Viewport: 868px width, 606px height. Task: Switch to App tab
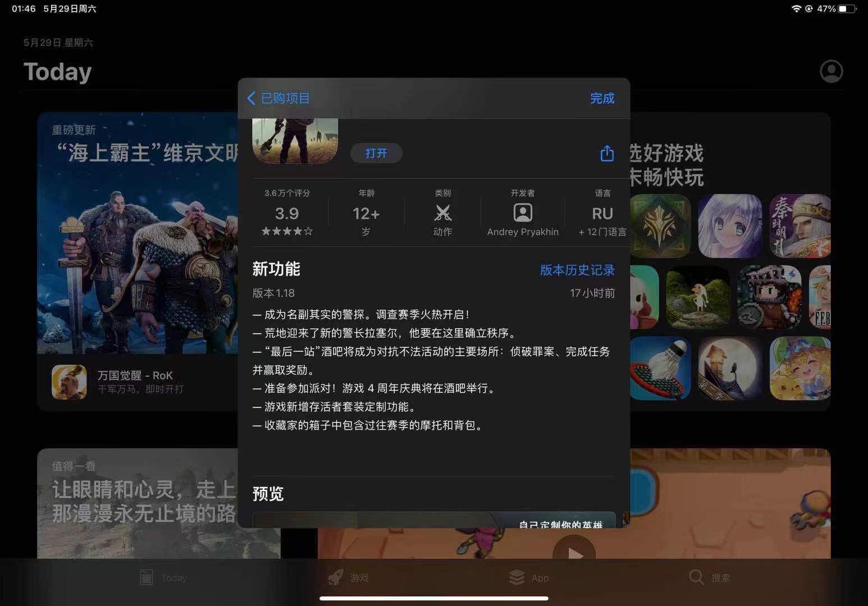click(528, 577)
